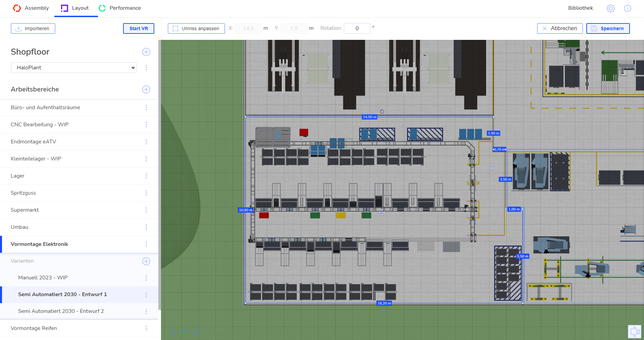Select variant Semi Automatiert 2030 - Entwurf 2
Screen dimensions: 644x340
(61, 311)
